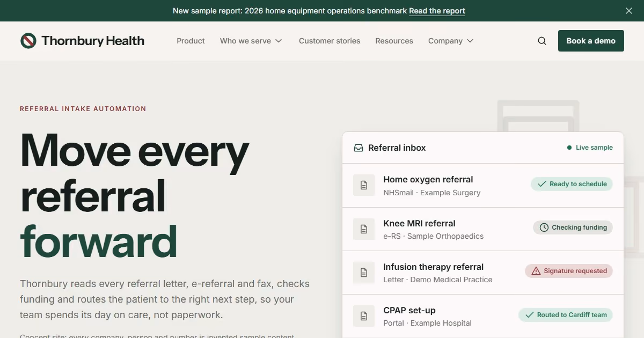Click the NHSmail · Example Surgery text
Screen dimensions: 644x338
[x=432, y=193]
